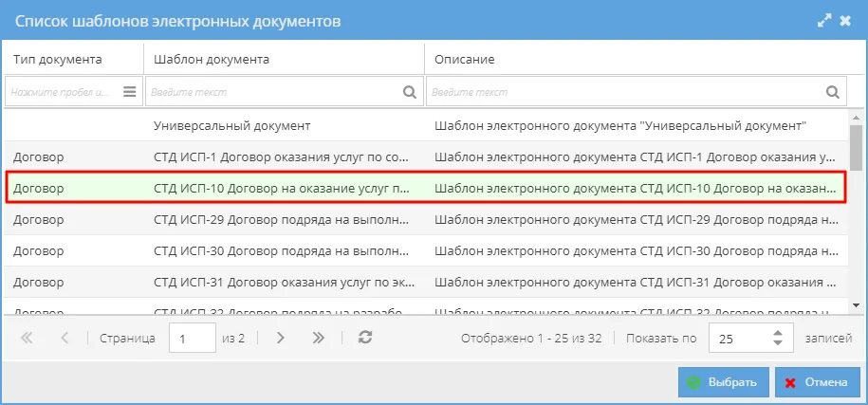
Task: Focus the description filter input
Action: click(x=636, y=92)
